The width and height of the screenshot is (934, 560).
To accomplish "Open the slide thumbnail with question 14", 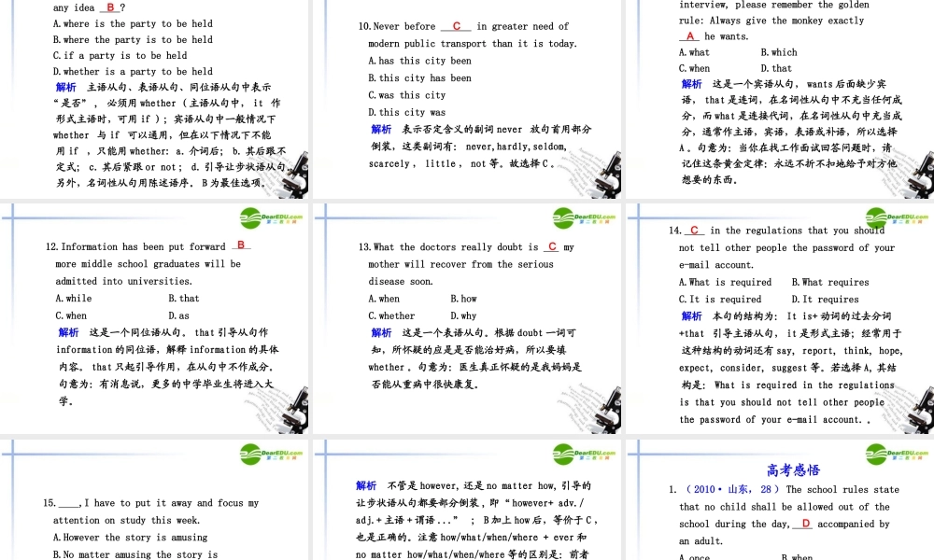I will (x=780, y=319).
